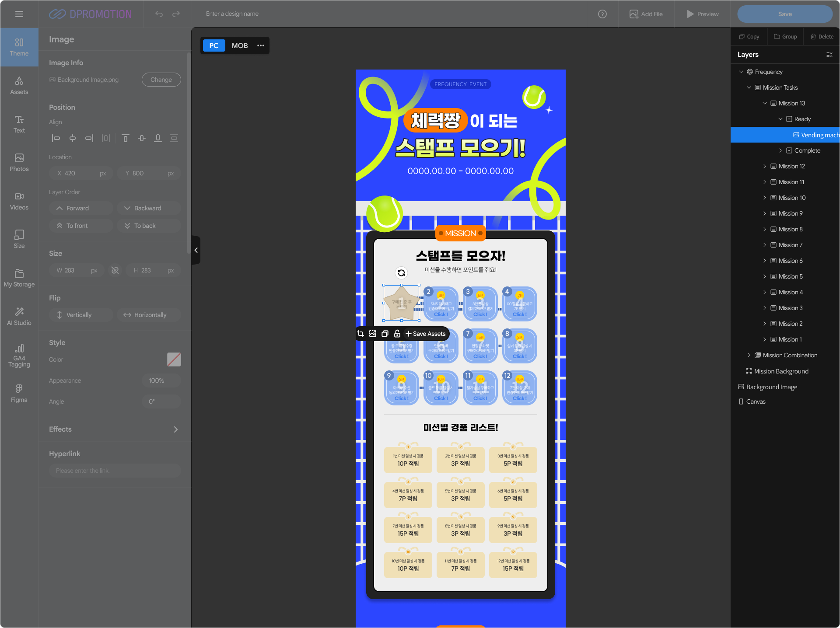Click Add File button
The height and width of the screenshot is (628, 840).
(646, 14)
